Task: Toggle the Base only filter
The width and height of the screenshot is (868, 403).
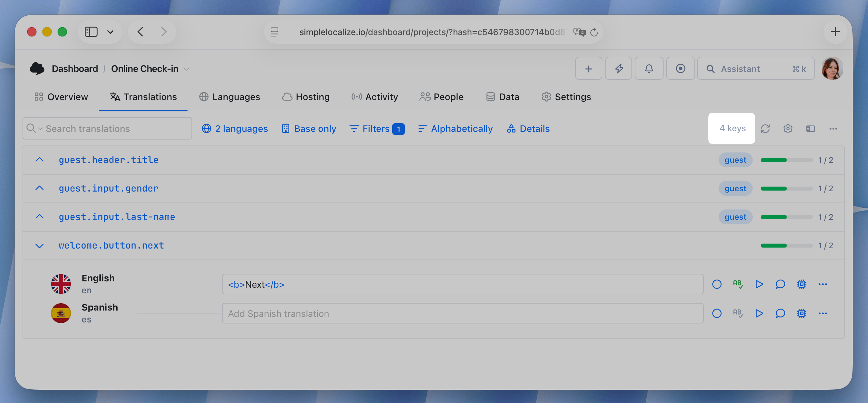Action: 309,128
